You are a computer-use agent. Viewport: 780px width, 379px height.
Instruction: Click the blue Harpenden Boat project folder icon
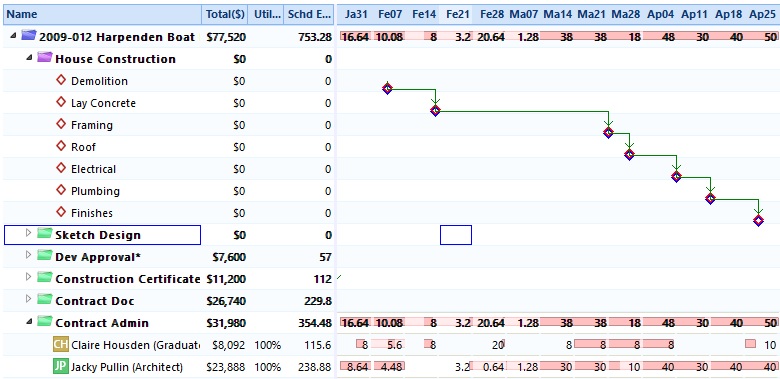pyautogui.click(x=29, y=35)
